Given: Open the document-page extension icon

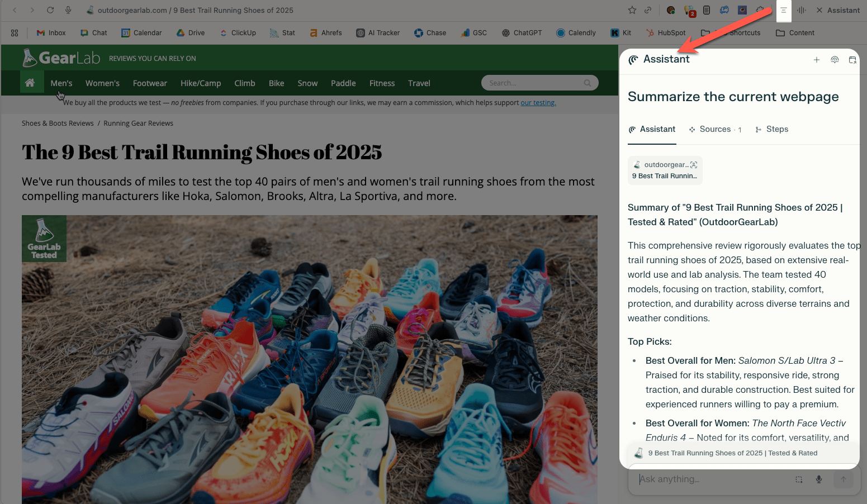Looking at the screenshot, I should [x=707, y=10].
